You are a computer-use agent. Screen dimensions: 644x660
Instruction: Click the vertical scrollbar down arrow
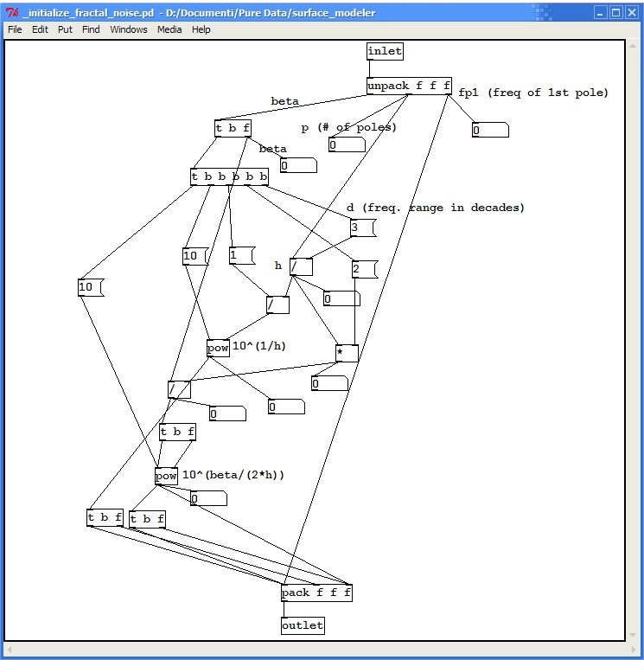pyautogui.click(x=633, y=635)
